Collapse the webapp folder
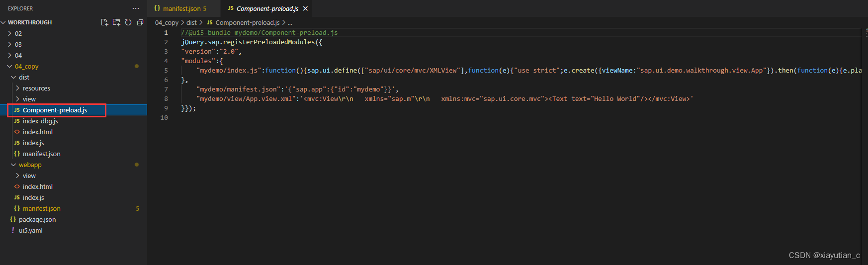The width and height of the screenshot is (868, 265). (x=13, y=165)
